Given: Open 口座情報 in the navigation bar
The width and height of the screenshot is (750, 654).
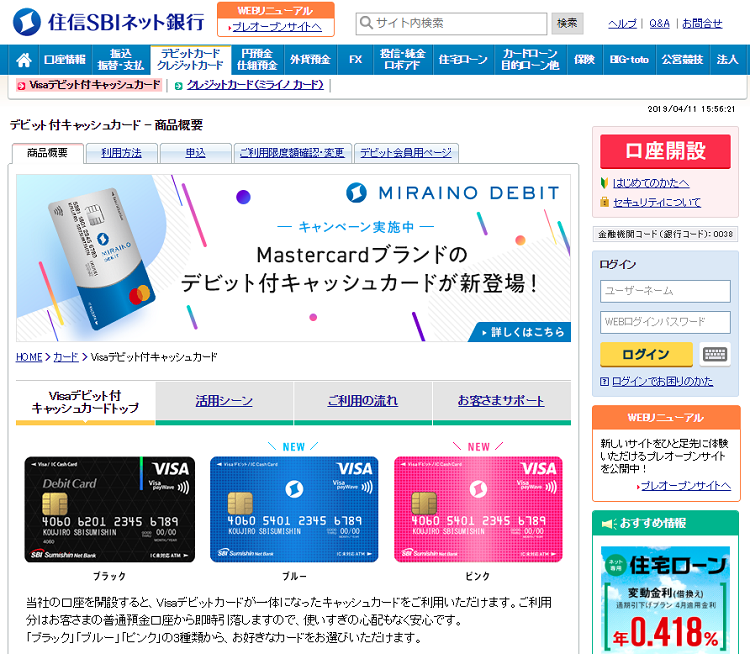Looking at the screenshot, I should [x=65, y=60].
